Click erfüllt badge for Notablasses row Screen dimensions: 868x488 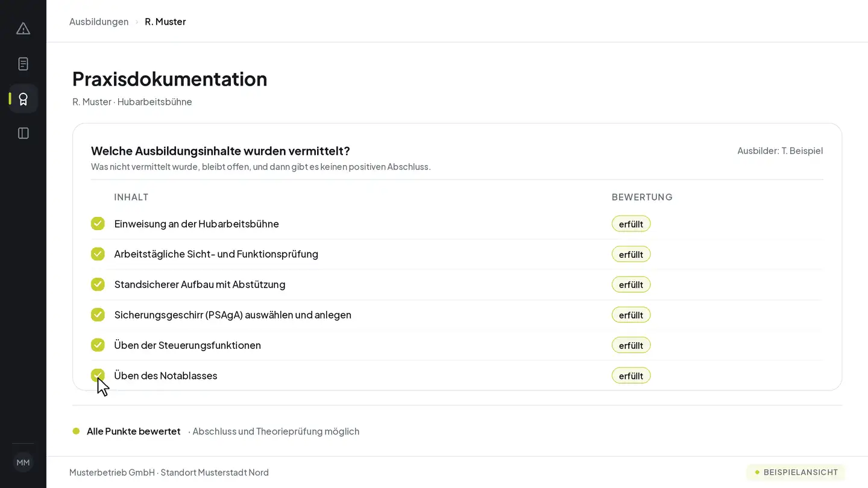click(x=631, y=376)
